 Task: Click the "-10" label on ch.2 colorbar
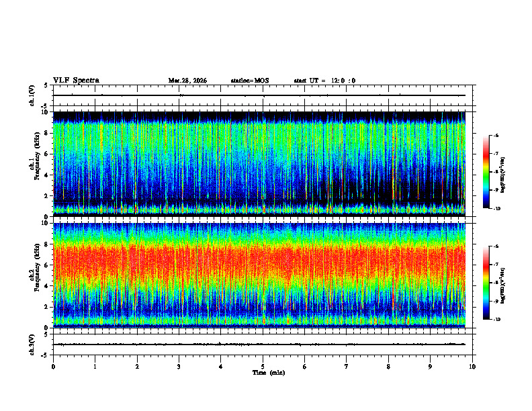(497, 320)
